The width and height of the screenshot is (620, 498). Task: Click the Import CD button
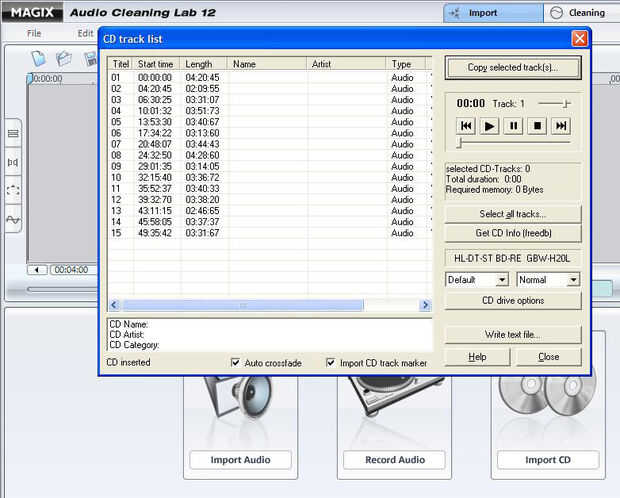[x=548, y=460]
